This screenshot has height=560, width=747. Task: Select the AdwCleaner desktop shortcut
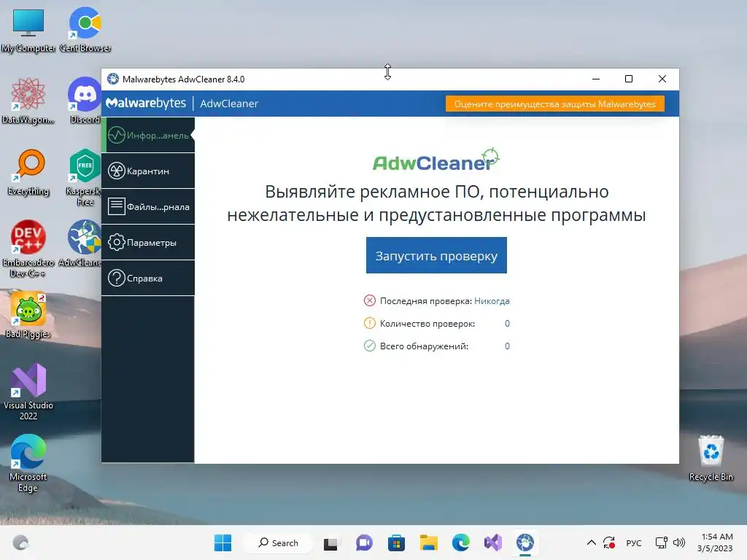pos(81,244)
